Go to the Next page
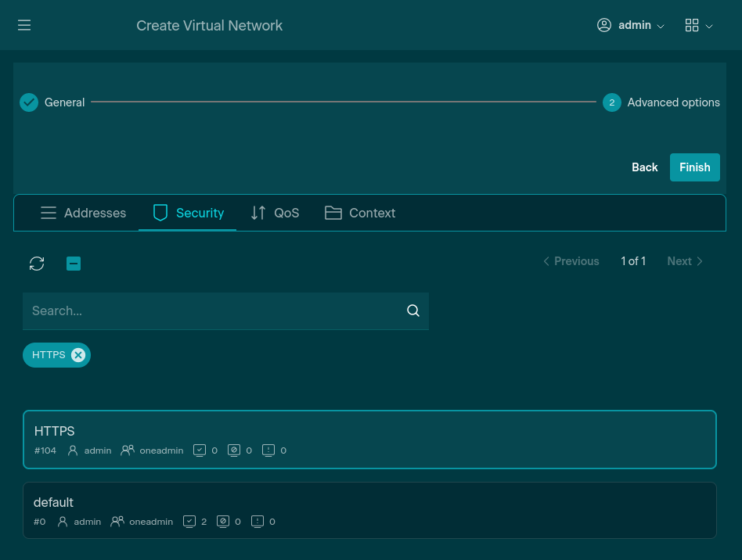The width and height of the screenshot is (742, 560). click(x=685, y=261)
